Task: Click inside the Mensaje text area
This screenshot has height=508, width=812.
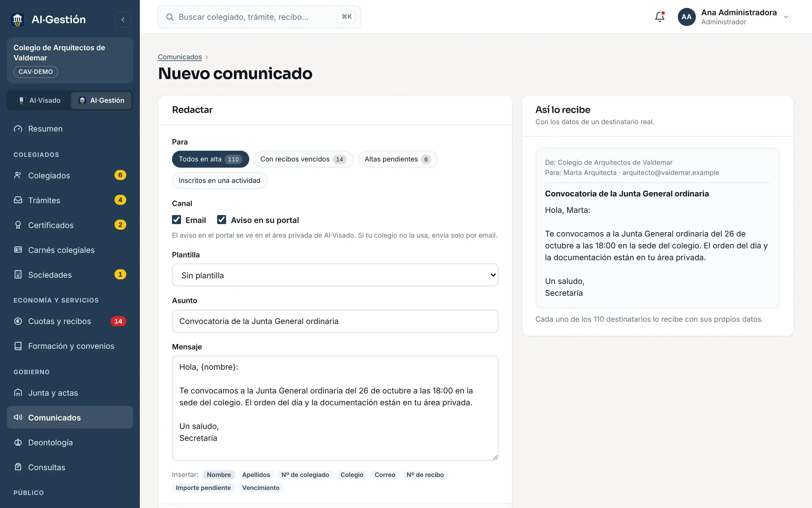Action: tap(335, 408)
